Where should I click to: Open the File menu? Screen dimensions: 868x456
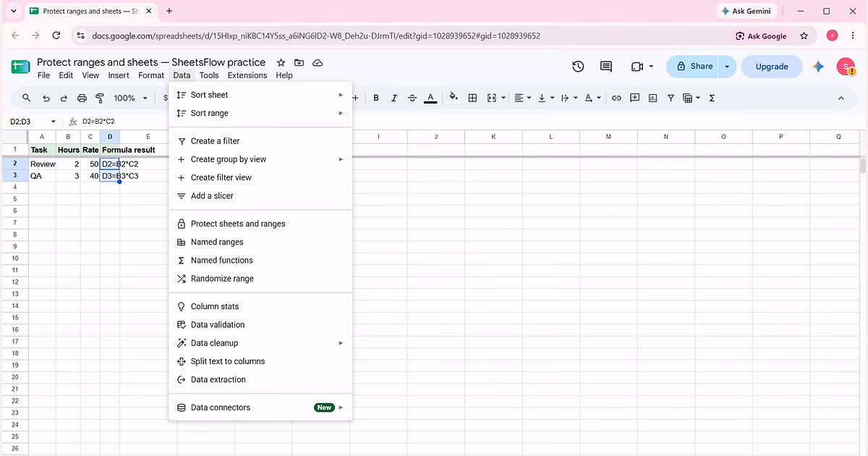43,75
